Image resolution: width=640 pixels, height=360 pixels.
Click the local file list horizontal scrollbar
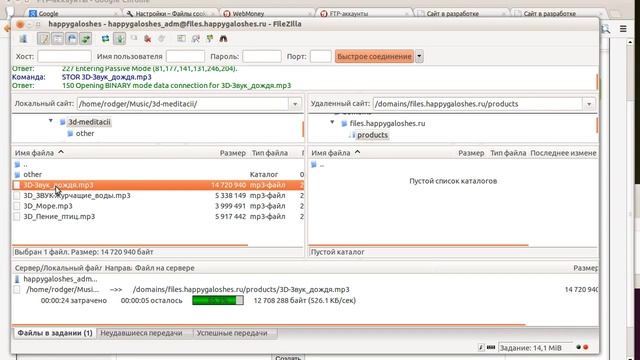pyautogui.click(x=131, y=245)
